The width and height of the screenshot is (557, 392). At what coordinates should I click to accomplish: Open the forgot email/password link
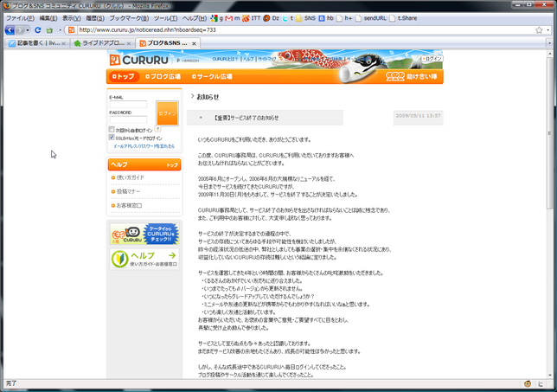tap(144, 146)
